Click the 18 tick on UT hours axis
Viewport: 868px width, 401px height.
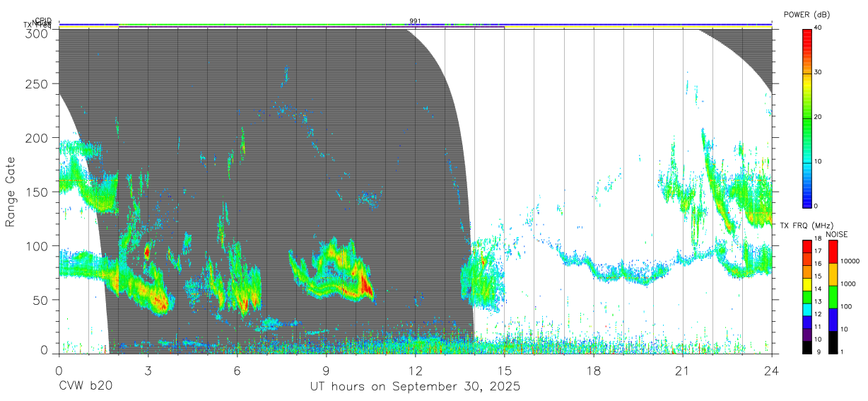594,371
